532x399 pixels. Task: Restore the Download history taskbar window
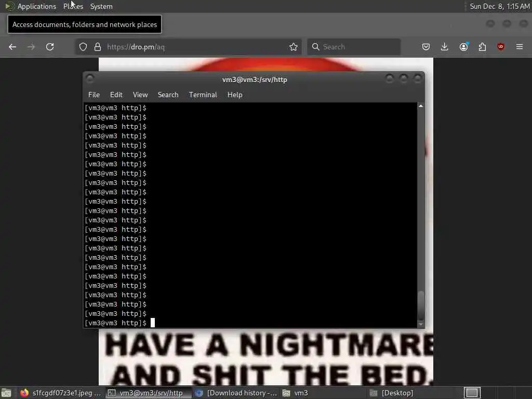click(236, 393)
